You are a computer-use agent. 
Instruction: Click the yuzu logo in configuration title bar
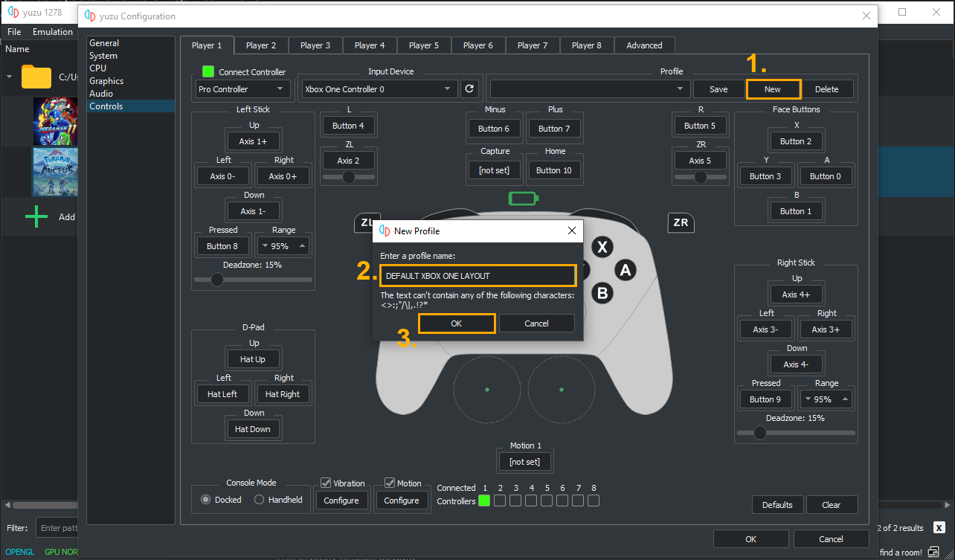90,16
